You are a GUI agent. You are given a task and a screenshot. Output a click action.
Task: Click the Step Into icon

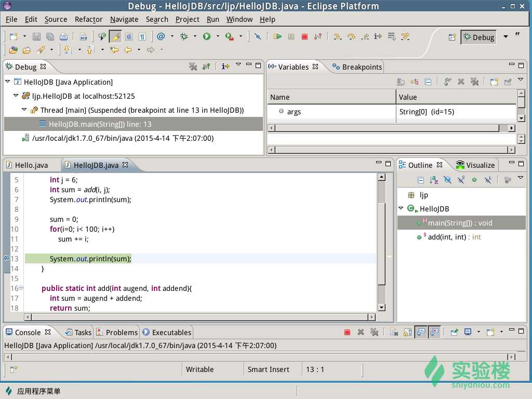338,36
